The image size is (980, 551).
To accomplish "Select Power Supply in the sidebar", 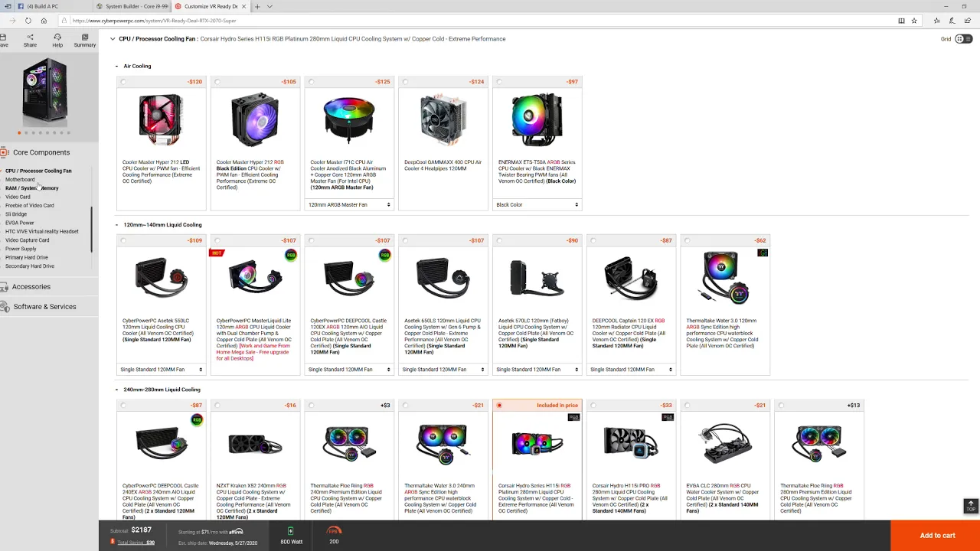I will [x=21, y=249].
